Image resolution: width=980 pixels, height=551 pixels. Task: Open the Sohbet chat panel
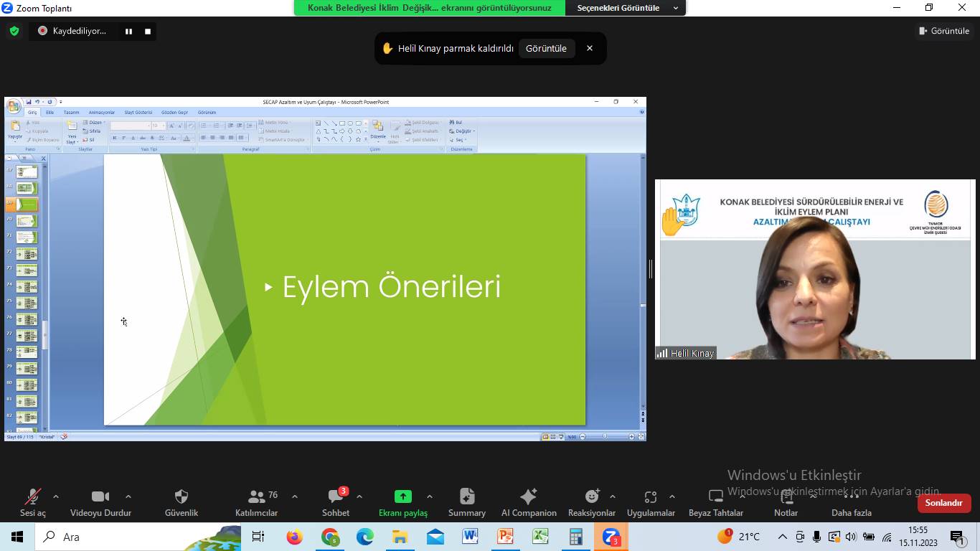(335, 496)
